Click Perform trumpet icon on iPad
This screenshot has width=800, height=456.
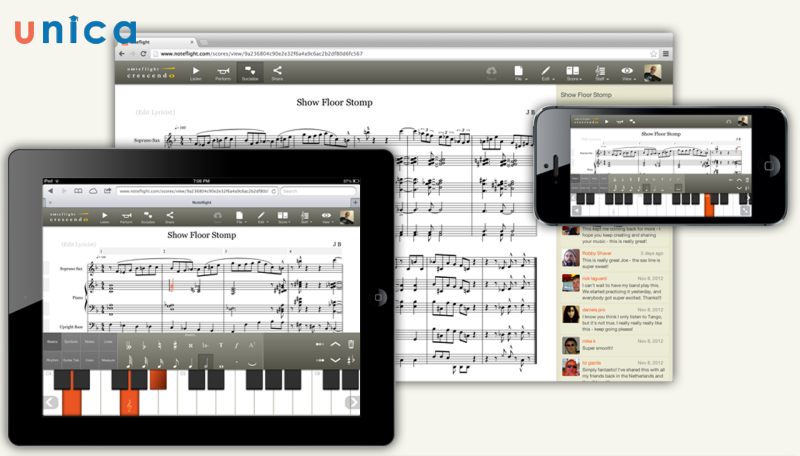pos(126,217)
